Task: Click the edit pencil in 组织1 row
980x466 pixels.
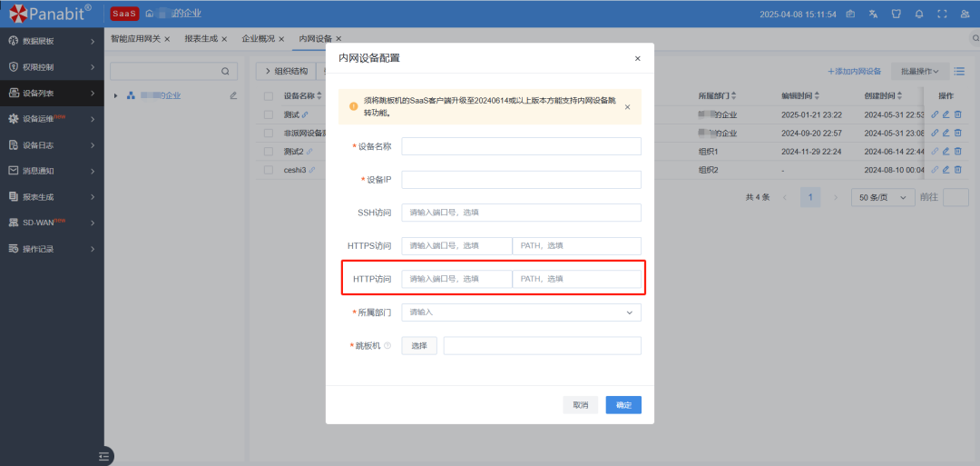Action: pos(946,152)
